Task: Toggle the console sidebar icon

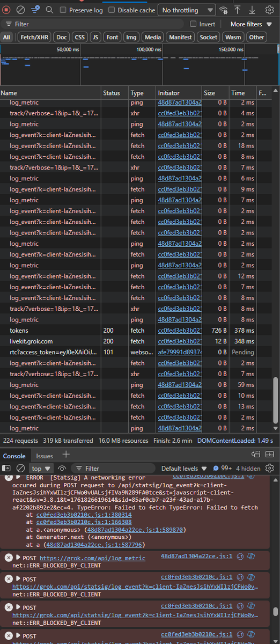Action: coord(7,468)
